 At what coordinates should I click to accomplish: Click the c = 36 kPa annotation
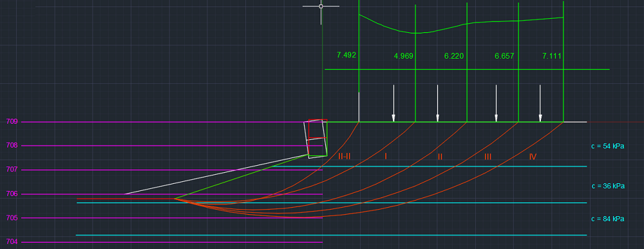point(609,186)
